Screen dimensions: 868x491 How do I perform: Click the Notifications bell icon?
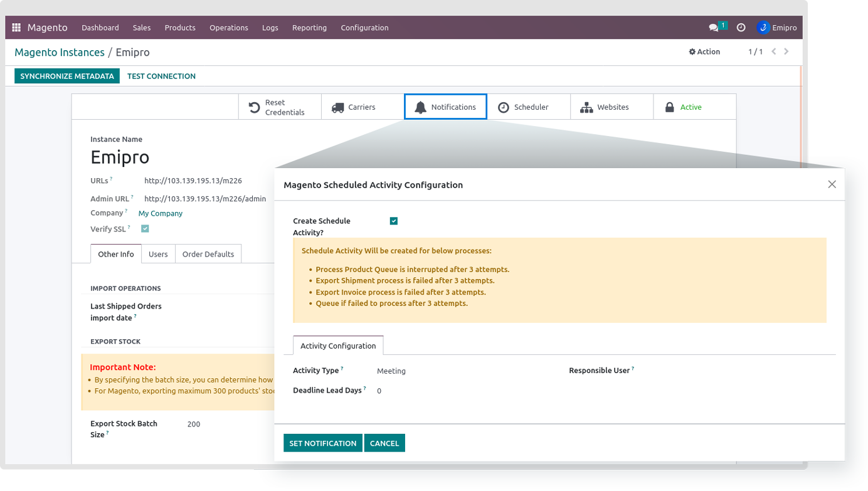tap(420, 107)
